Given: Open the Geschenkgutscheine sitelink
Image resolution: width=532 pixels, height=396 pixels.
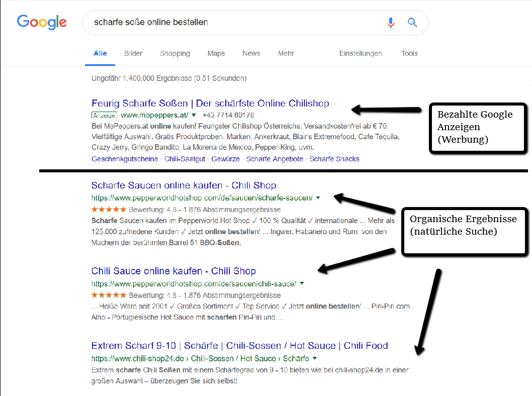Looking at the screenshot, I should [125, 159].
